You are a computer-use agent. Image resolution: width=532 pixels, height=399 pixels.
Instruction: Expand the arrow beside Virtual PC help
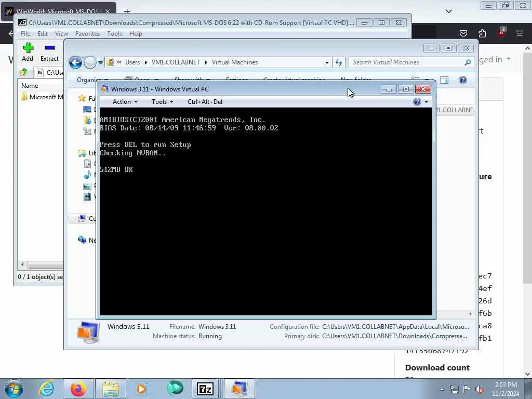(426, 102)
